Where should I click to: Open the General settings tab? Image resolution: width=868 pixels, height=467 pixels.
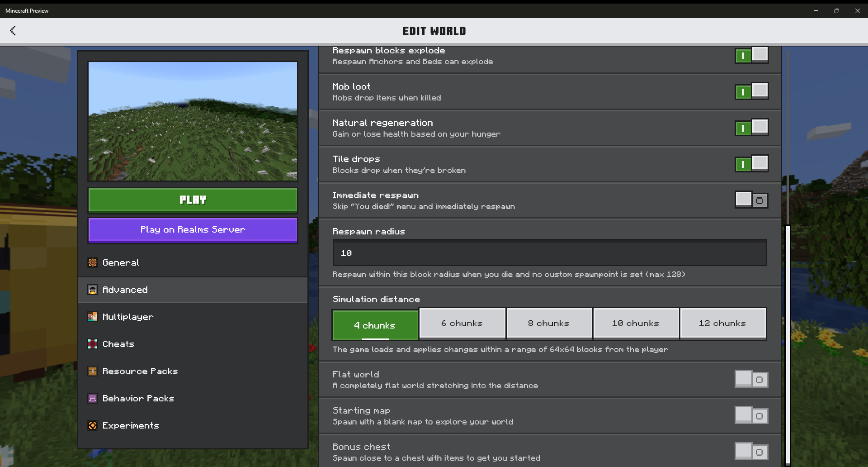(193, 262)
